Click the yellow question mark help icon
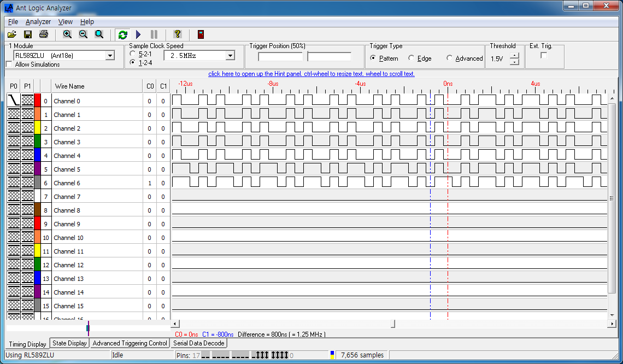The height and width of the screenshot is (364, 623). (x=177, y=34)
